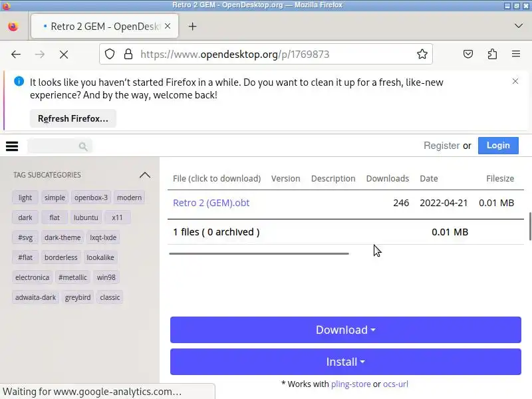Select the greybird tag

coord(78,297)
